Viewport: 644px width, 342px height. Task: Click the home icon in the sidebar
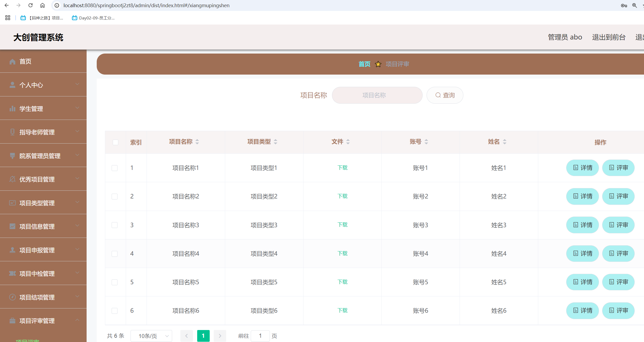tap(12, 62)
